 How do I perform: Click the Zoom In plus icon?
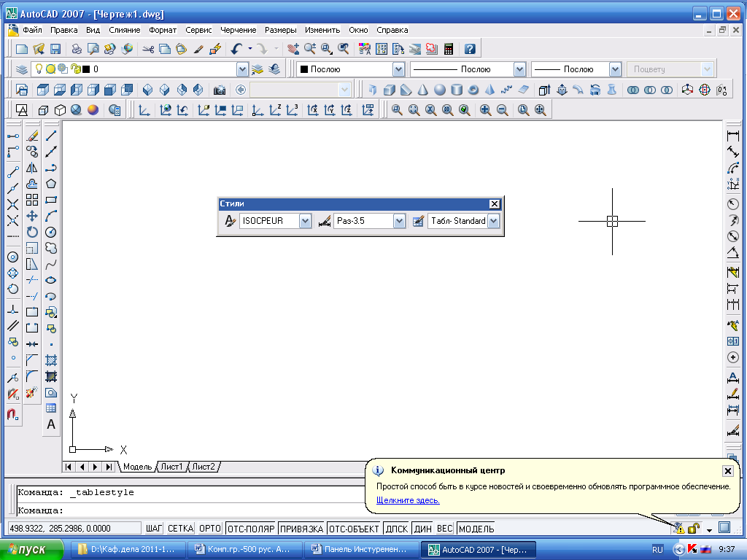coord(485,110)
